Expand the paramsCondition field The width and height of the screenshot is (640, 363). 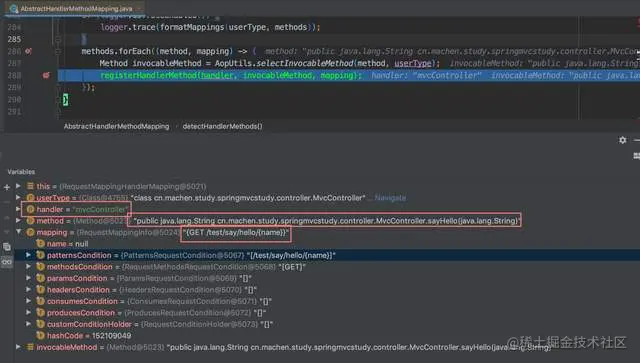tap(29, 278)
